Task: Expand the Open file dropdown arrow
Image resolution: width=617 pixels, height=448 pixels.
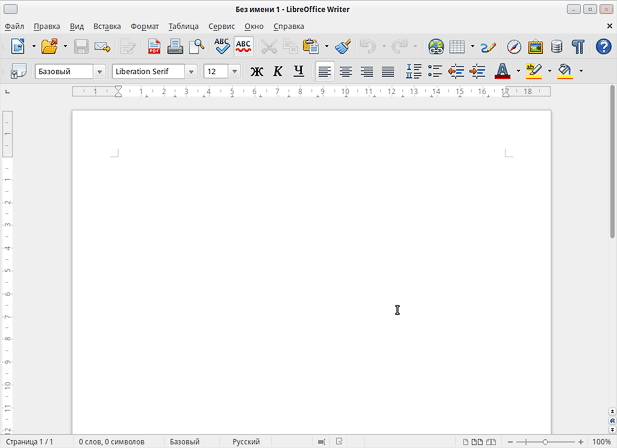Action: (x=65, y=46)
